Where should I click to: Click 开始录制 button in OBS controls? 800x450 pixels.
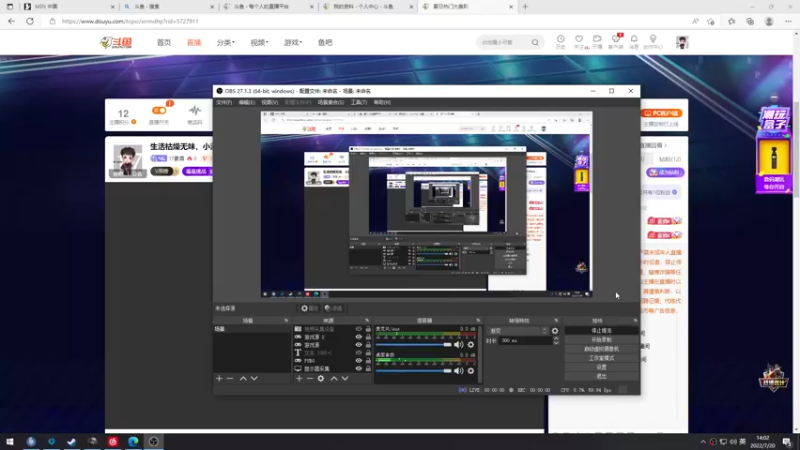(x=602, y=340)
